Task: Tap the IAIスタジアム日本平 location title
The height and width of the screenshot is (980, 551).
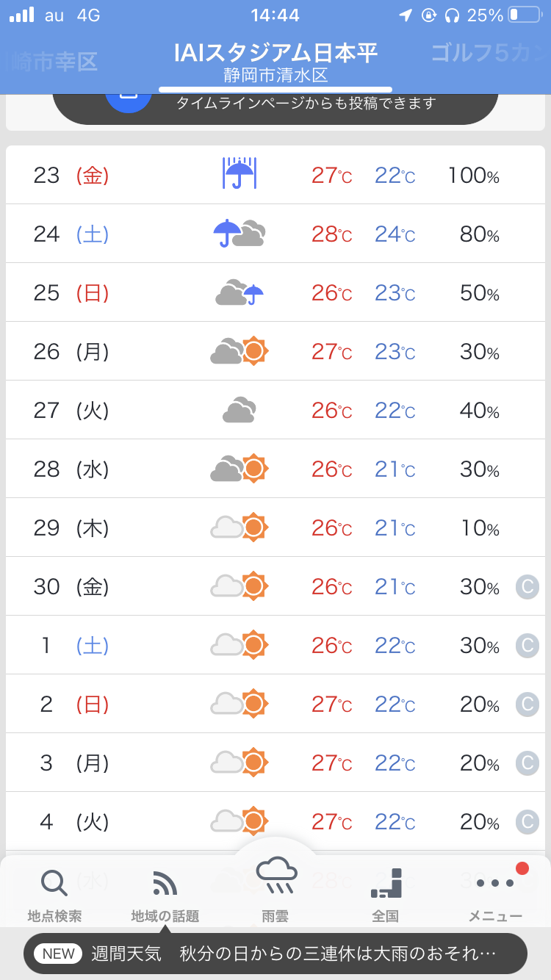Action: tap(275, 53)
